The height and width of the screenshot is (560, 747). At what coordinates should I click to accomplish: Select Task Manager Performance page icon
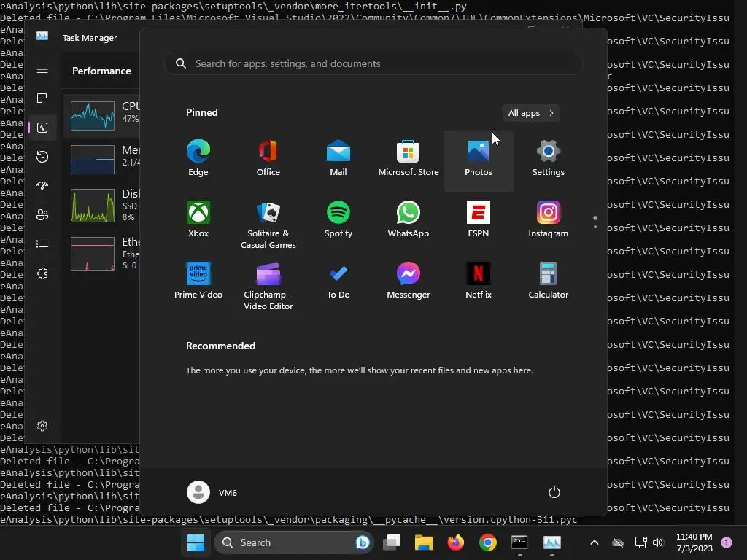(x=42, y=128)
